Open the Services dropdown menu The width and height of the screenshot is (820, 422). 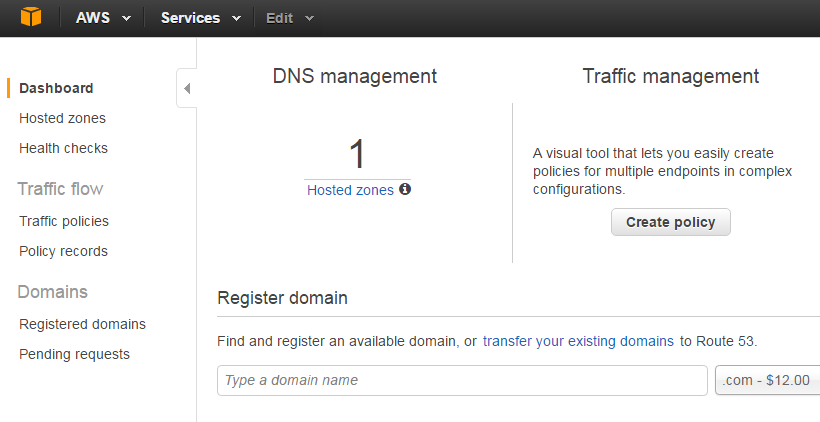pos(201,18)
